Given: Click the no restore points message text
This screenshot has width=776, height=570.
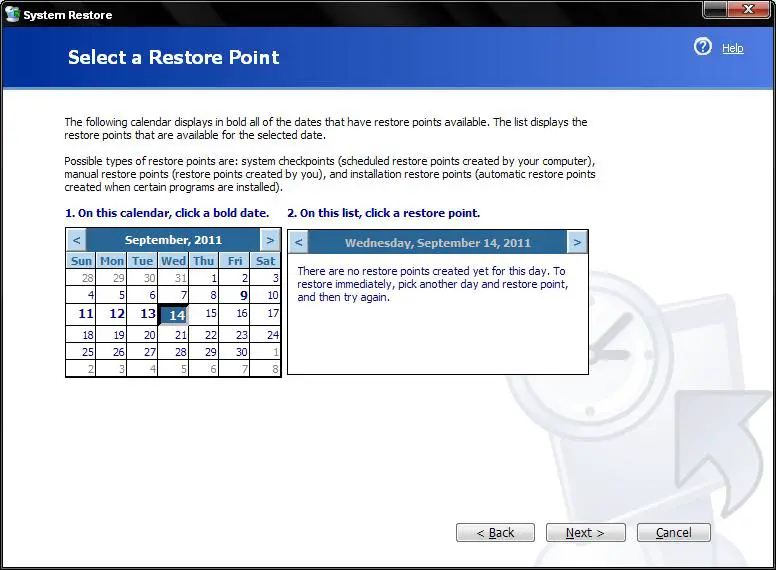Looking at the screenshot, I should pos(433,284).
